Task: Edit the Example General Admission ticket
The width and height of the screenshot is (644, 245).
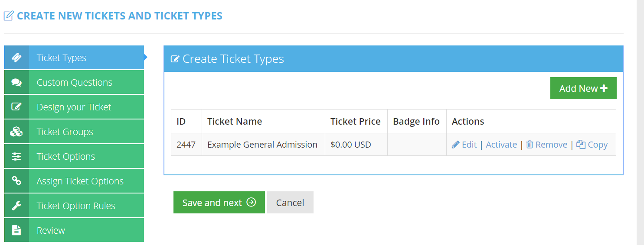Action: click(x=464, y=145)
